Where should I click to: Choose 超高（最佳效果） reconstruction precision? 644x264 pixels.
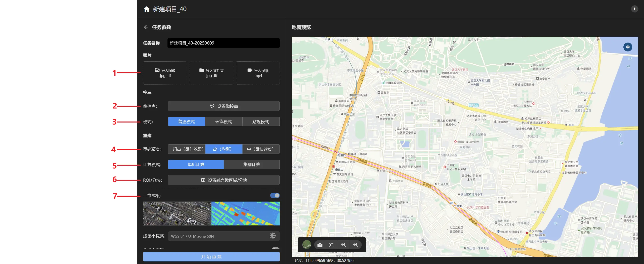(x=187, y=149)
